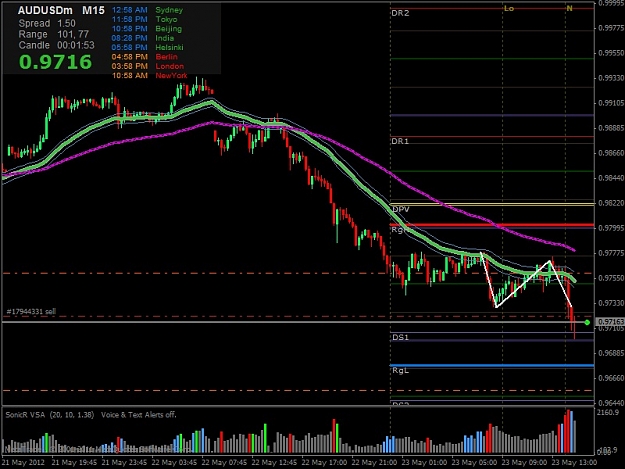Click the 0.98220 price scale value
This screenshot has width=625, height=469.
pos(611,203)
